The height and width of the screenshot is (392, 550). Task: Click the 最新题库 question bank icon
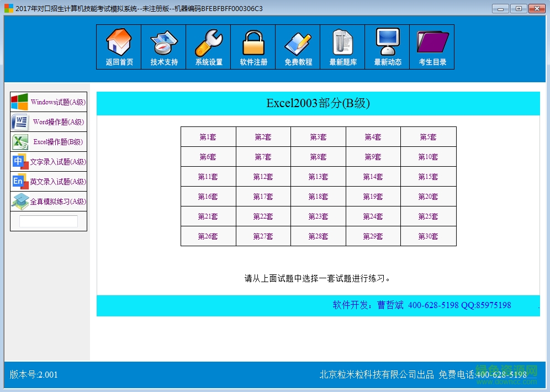coord(342,47)
